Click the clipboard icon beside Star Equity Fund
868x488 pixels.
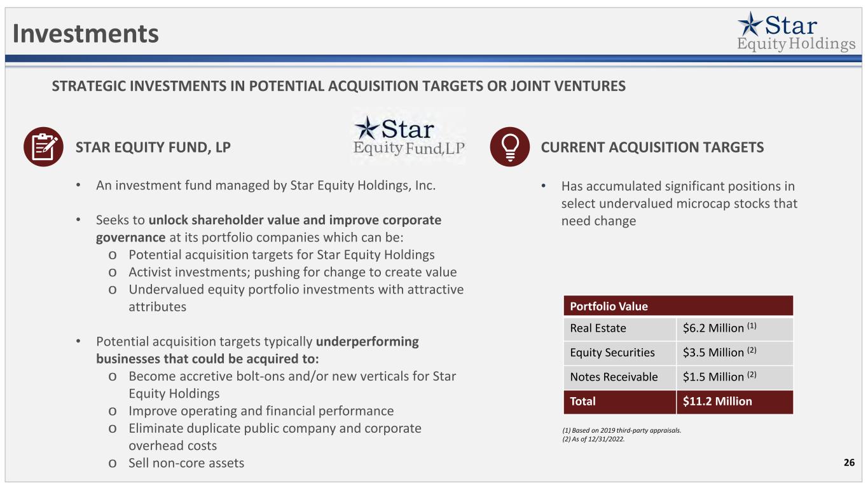coord(43,147)
